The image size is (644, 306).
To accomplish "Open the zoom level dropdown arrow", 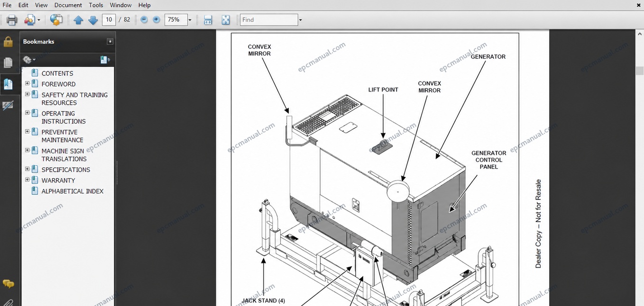I will tap(190, 20).
